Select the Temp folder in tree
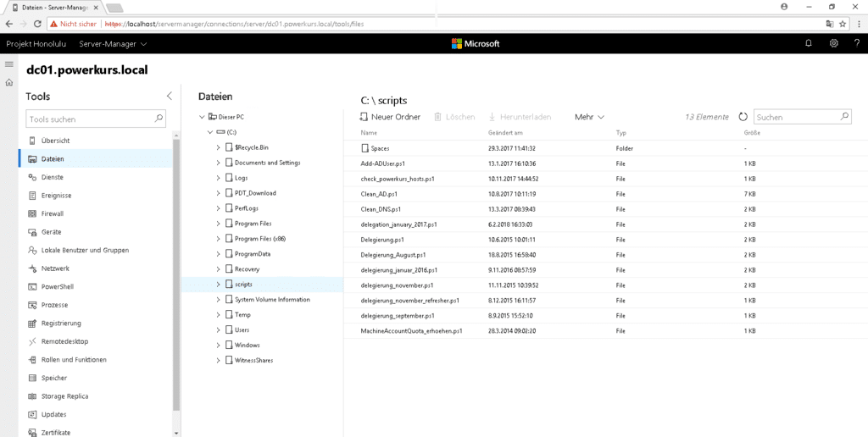 (x=242, y=315)
